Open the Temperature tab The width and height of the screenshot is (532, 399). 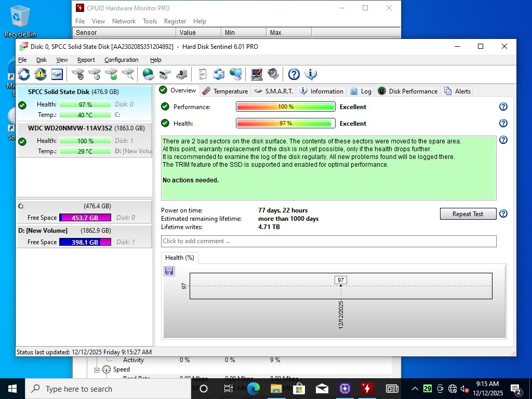pyautogui.click(x=225, y=91)
